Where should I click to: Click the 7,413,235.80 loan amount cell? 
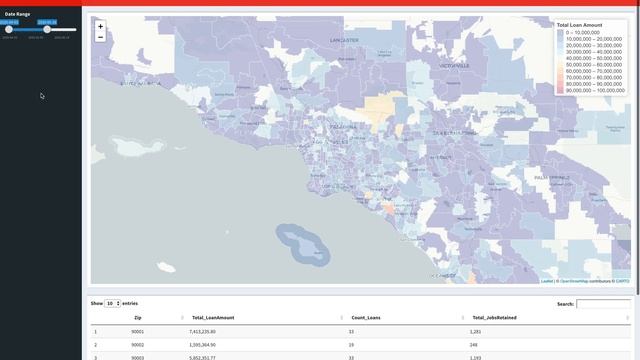point(202,332)
